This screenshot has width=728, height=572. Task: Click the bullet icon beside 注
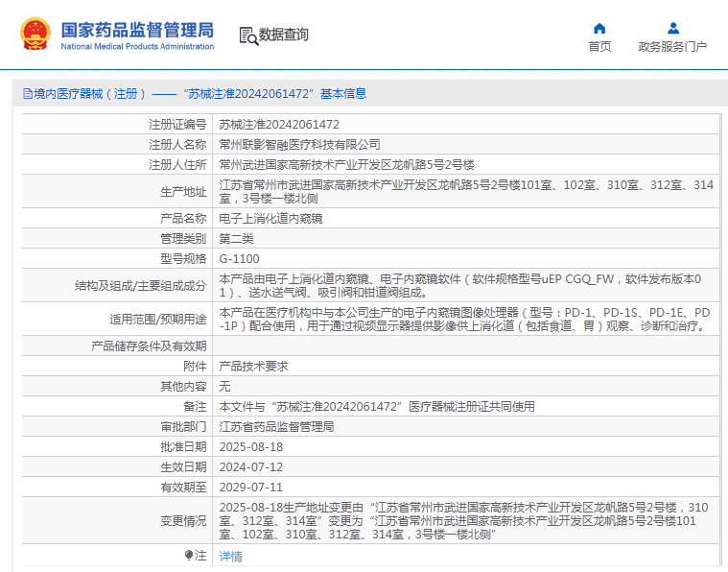tap(189, 555)
